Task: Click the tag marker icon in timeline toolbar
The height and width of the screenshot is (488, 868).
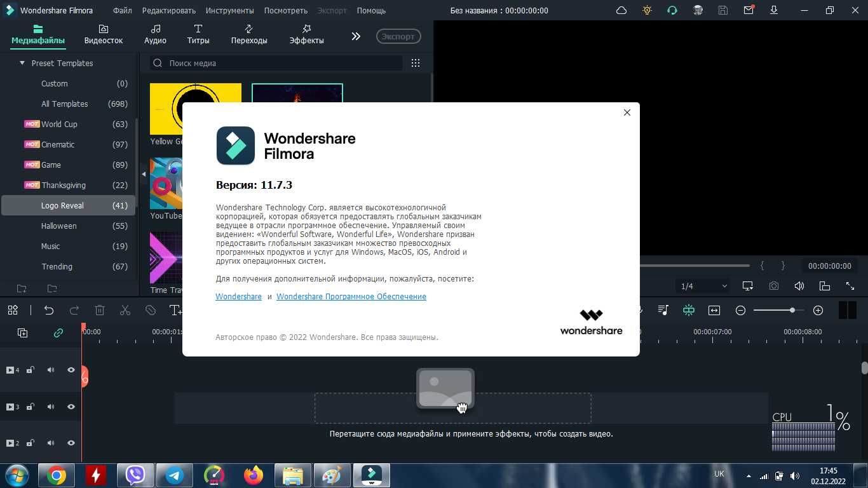Action: click(151, 310)
